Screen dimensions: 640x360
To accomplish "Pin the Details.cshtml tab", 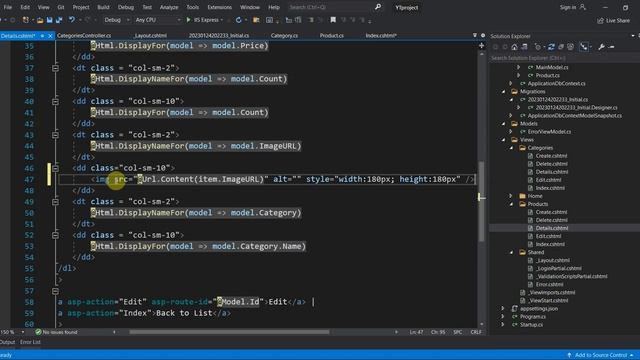I will coord(42,36).
